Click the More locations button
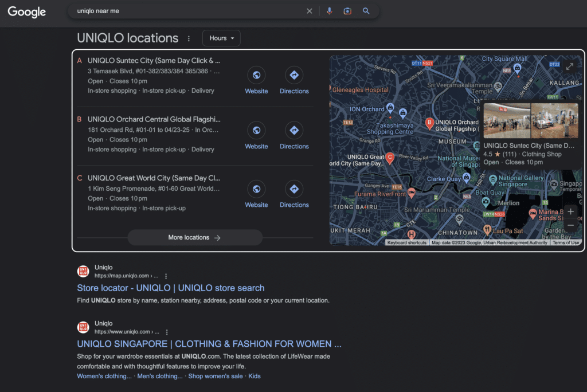The image size is (587, 392). 195,238
